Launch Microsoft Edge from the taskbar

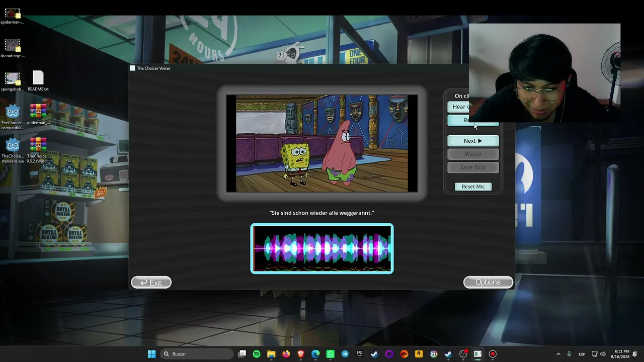tap(315, 354)
